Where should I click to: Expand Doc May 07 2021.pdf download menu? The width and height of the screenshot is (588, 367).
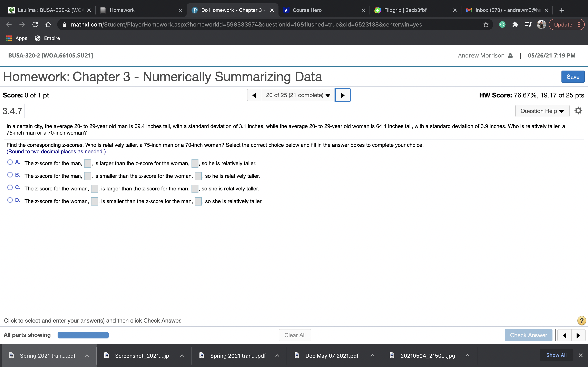[372, 356]
